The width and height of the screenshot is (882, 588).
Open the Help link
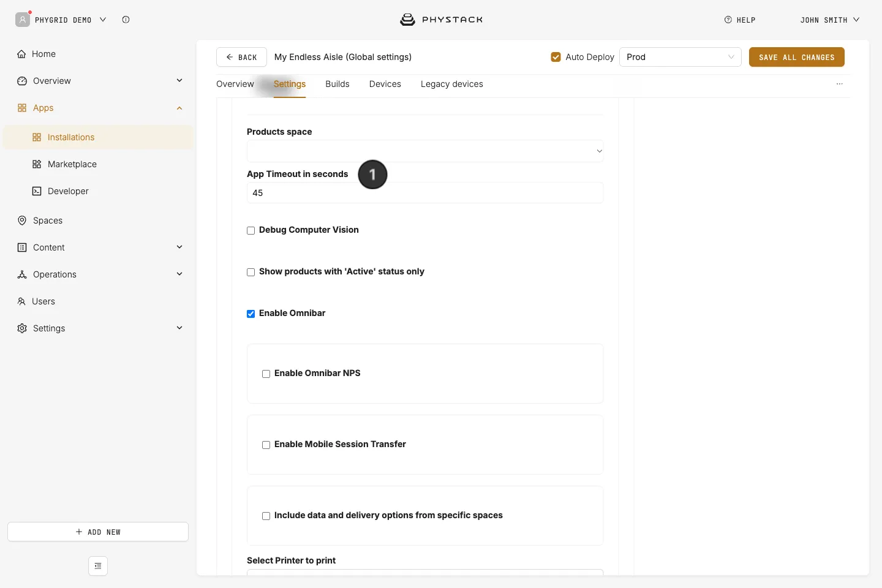[740, 20]
